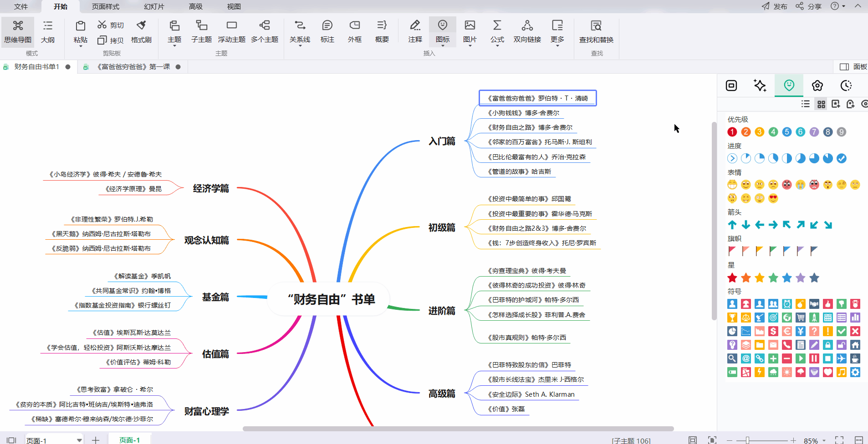Open the smiley icon panel tab

click(x=789, y=86)
